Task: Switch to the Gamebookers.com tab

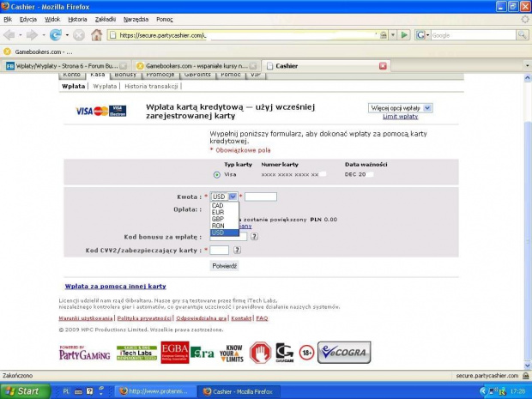Action: tap(196, 66)
